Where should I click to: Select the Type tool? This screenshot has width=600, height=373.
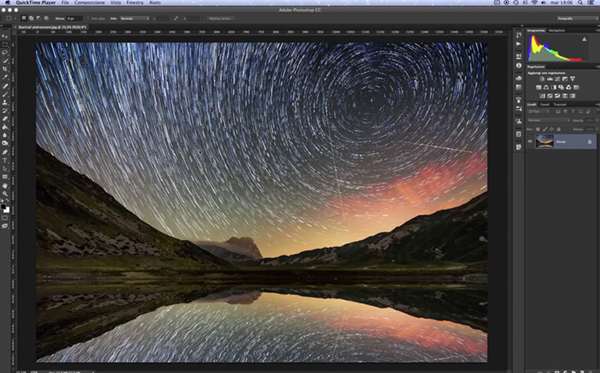[x=5, y=160]
